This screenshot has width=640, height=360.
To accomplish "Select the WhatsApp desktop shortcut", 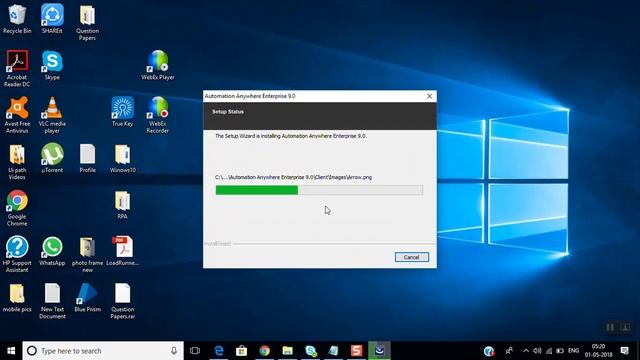I will (52, 251).
